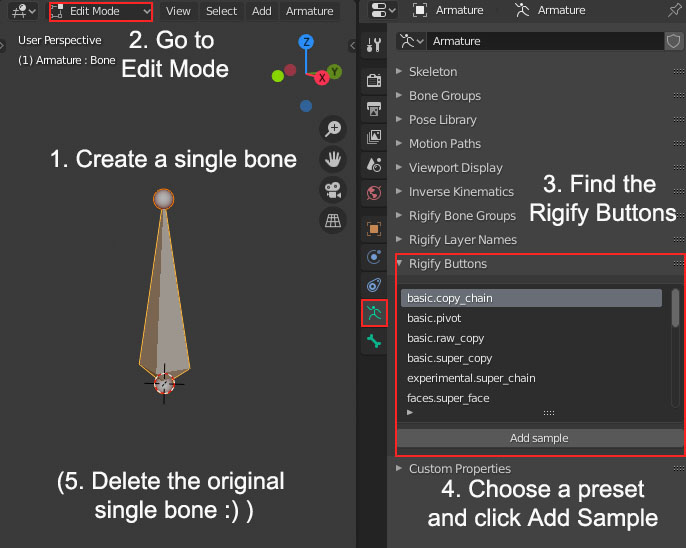Open the Add menu
686x548 pixels.
[262, 11]
